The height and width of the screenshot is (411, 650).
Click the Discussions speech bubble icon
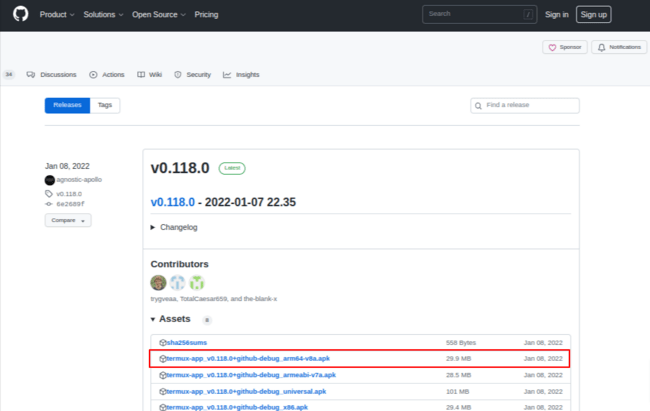pyautogui.click(x=31, y=75)
